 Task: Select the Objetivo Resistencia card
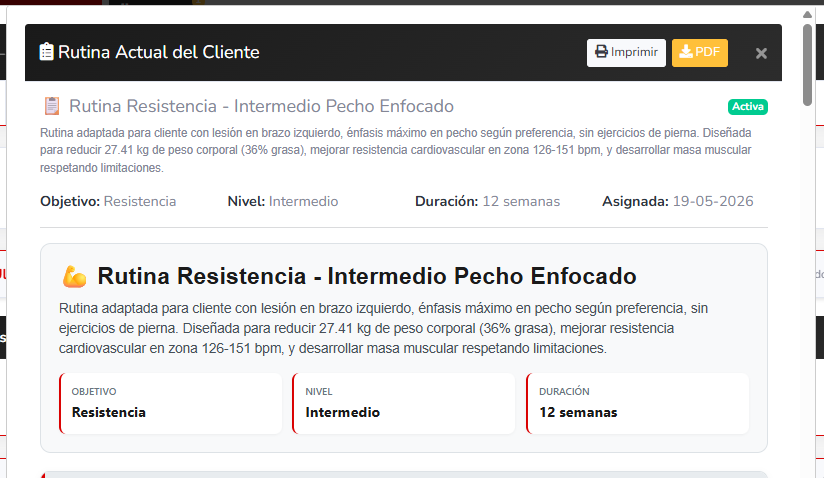pos(171,403)
